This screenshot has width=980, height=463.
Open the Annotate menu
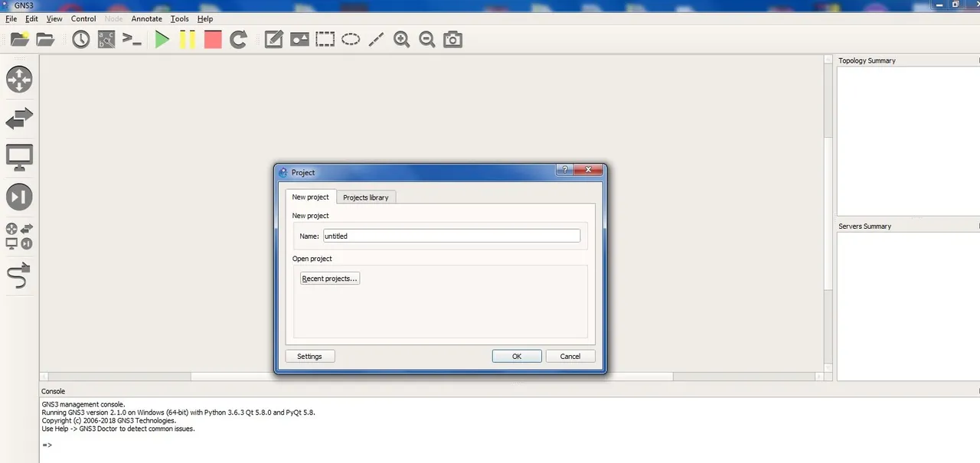[147, 18]
